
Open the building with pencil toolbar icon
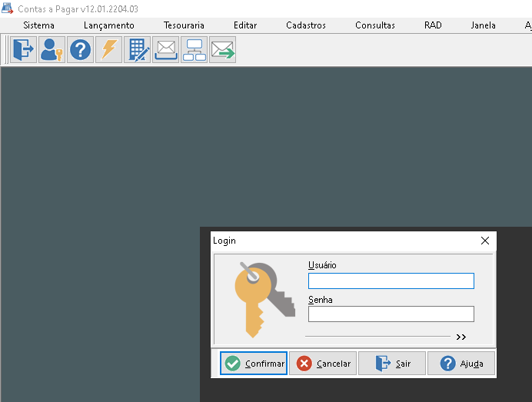(x=137, y=50)
